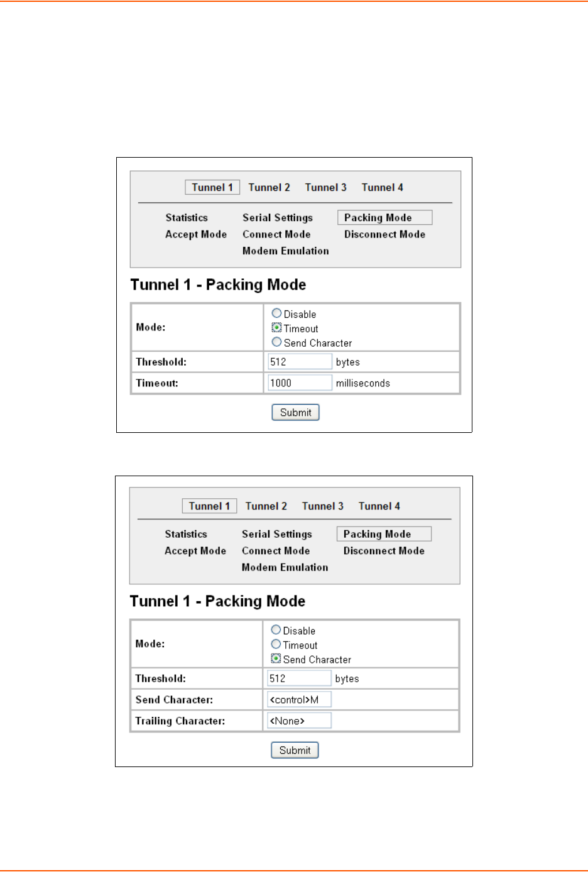Select the already-checked Send Character radio button
This screenshot has height=872, width=588.
(276, 658)
